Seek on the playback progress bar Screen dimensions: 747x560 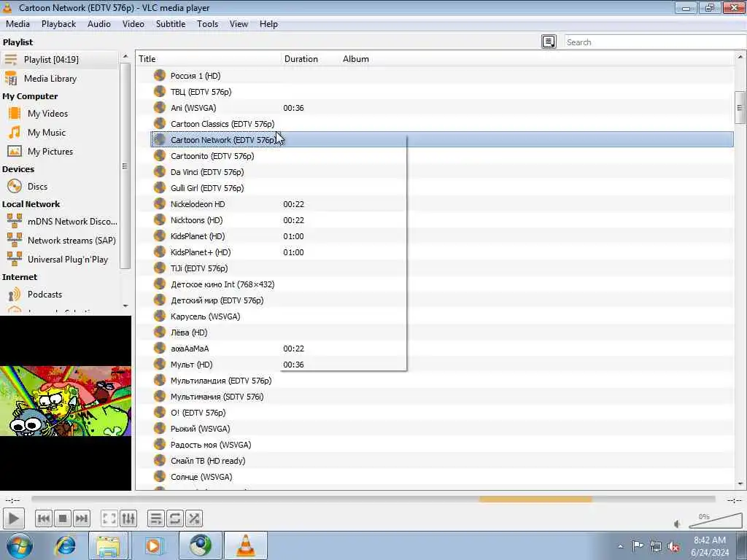373,499
